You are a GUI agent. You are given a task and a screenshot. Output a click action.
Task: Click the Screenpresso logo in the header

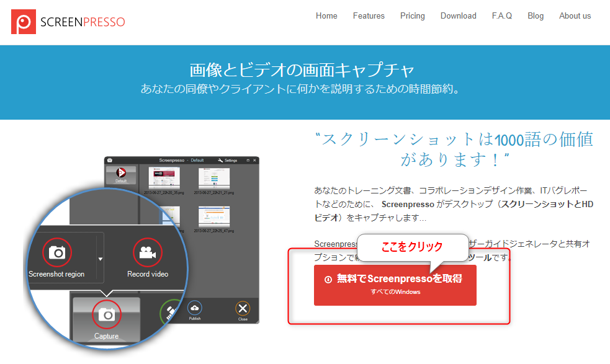(x=68, y=22)
